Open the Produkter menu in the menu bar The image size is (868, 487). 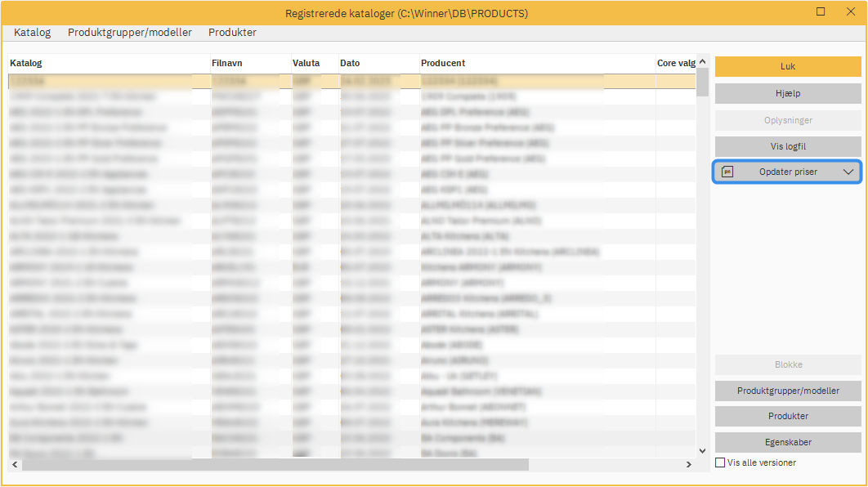(x=231, y=32)
